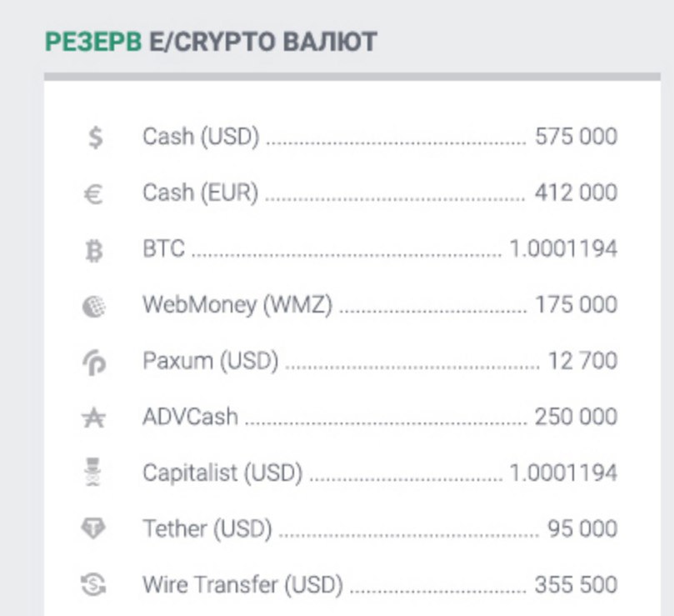This screenshot has width=674, height=616.
Task: Click the dollar sign icon for Cash USD
Action: pos(96,137)
